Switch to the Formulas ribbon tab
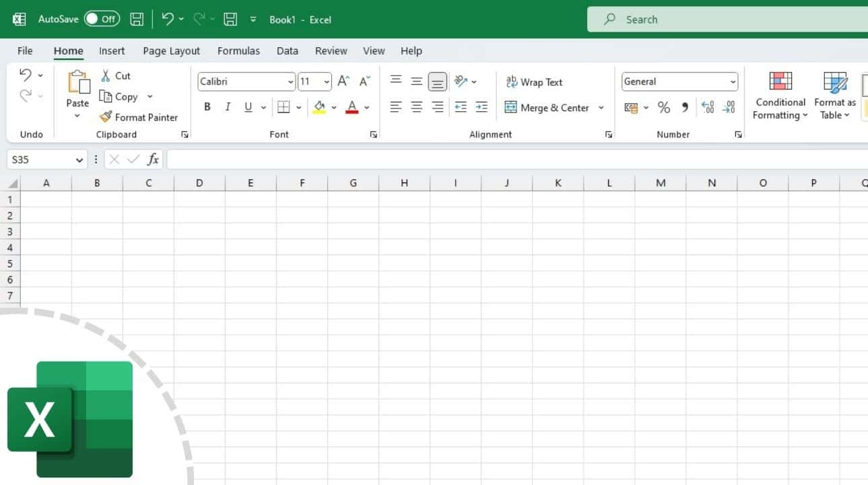Image resolution: width=868 pixels, height=485 pixels. [238, 51]
